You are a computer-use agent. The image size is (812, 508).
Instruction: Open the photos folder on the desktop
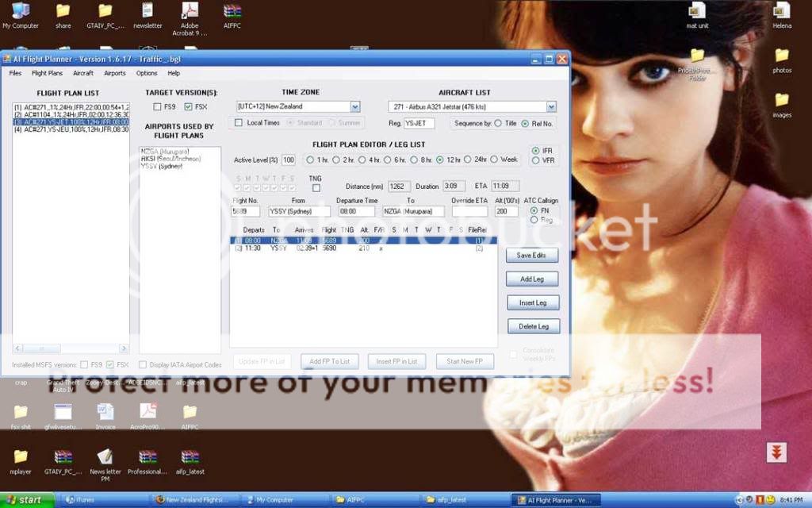coord(781,56)
